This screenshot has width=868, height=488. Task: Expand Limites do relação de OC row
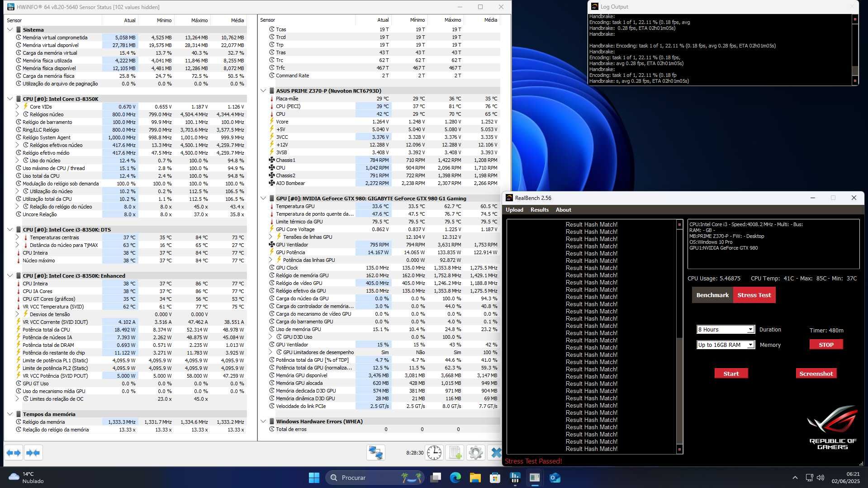(17, 398)
